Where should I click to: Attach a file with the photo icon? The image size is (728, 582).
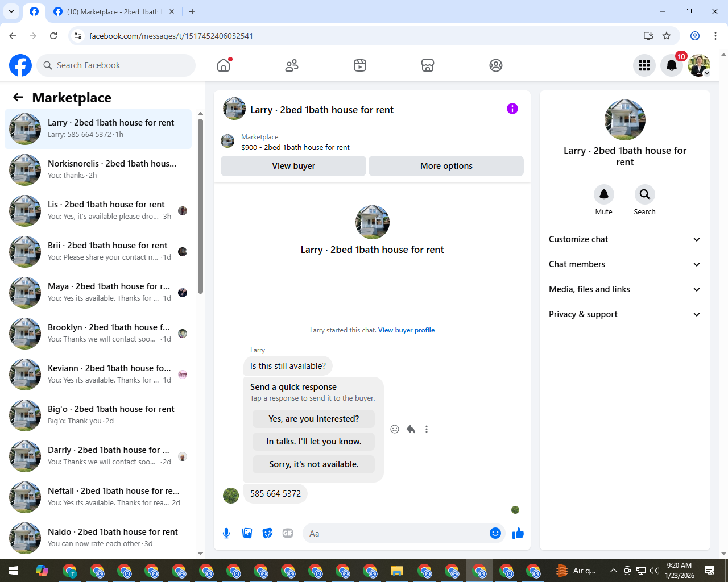(247, 533)
